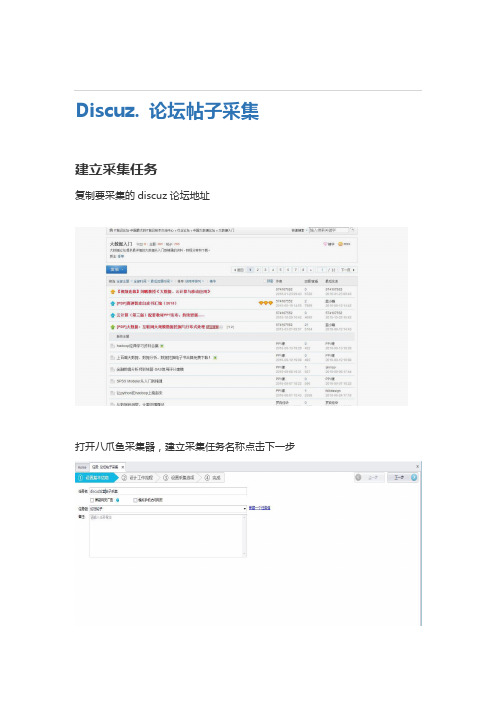496x702 pixels.
Task: Click the task name input field
Action: (x=168, y=491)
